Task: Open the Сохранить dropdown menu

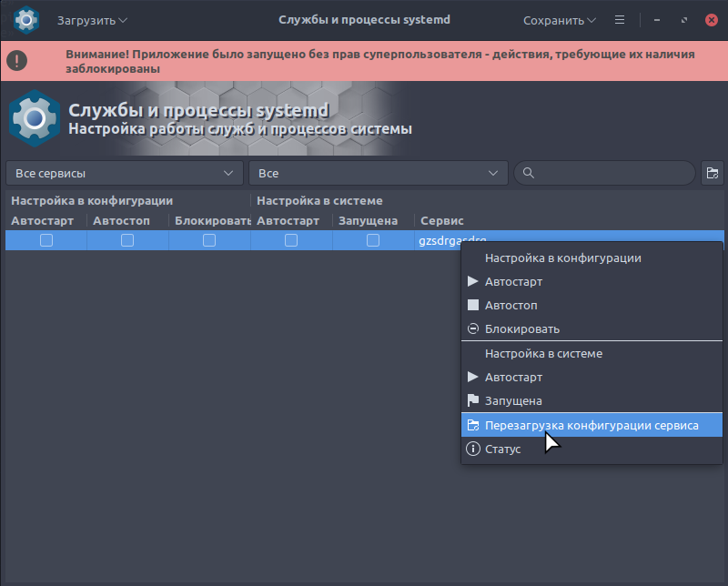Action: [x=560, y=20]
